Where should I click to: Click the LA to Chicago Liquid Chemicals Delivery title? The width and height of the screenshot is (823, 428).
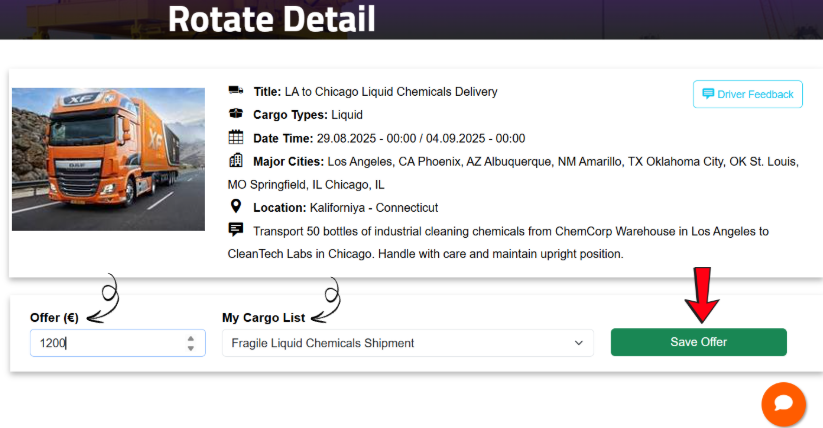click(391, 92)
